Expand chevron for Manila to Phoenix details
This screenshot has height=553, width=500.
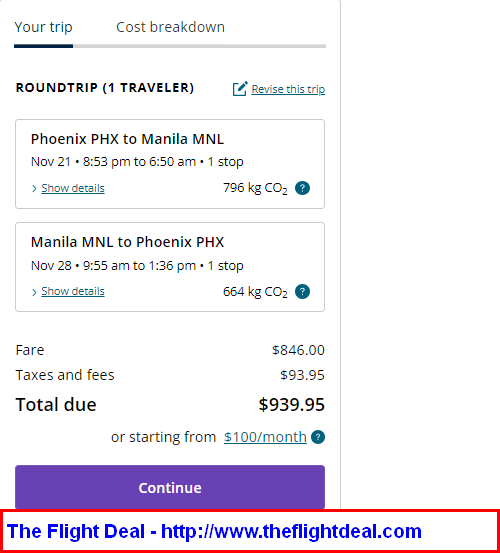tap(34, 292)
